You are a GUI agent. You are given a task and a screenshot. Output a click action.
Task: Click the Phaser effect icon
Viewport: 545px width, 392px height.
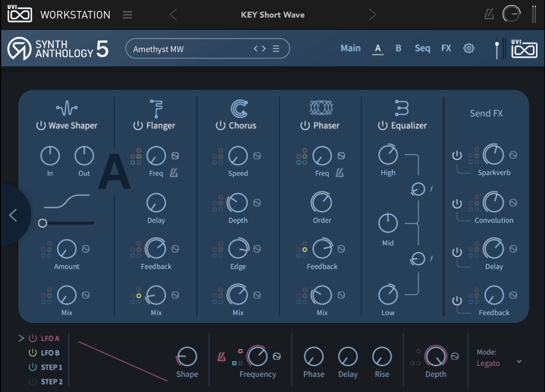321,108
